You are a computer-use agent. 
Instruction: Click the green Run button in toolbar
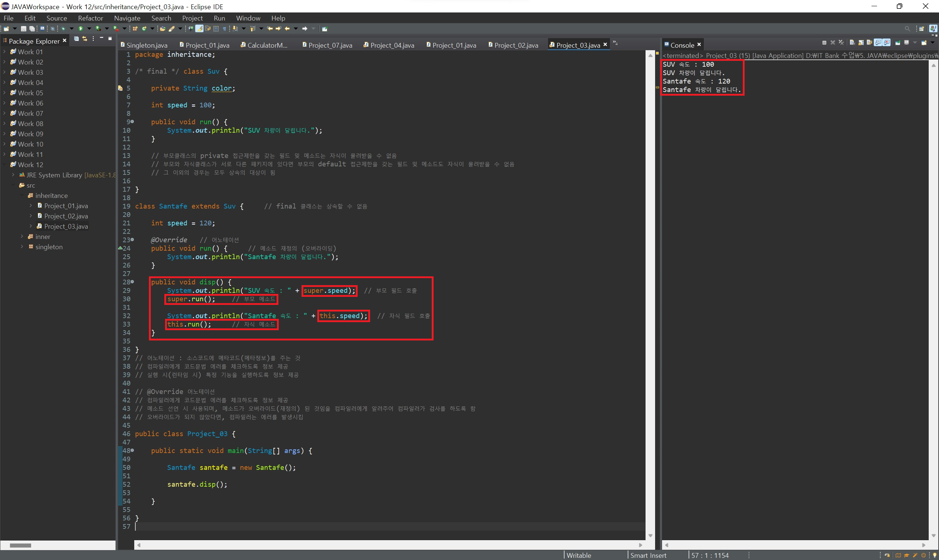coord(80,29)
